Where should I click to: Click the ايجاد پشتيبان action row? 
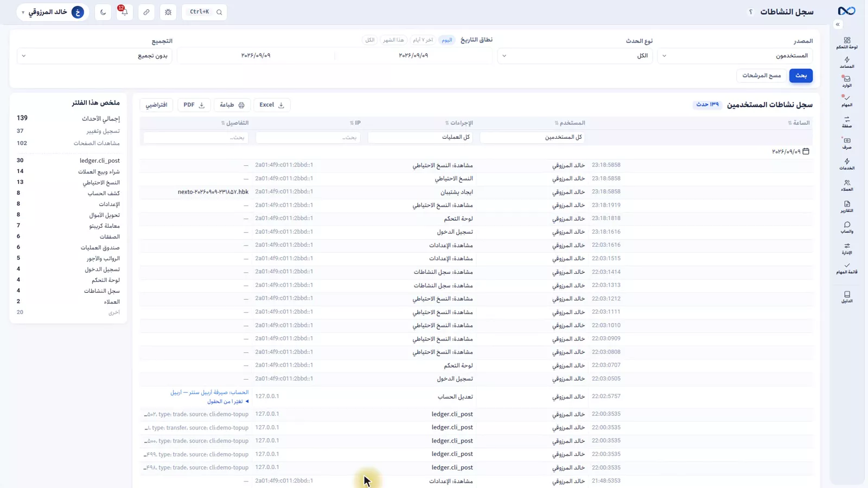[476, 192]
